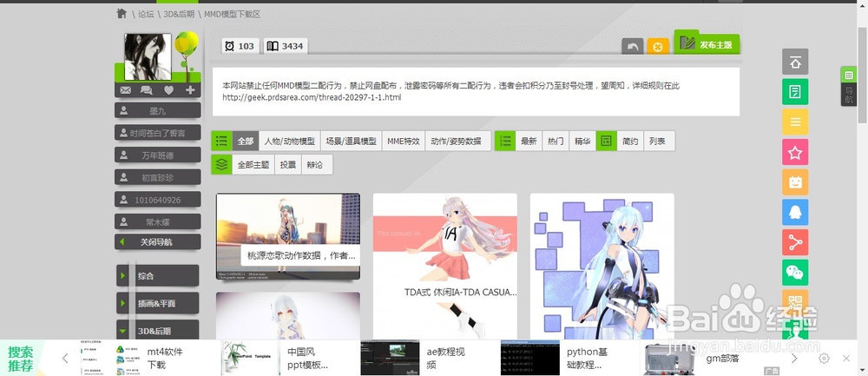Show next recommendations with right arrow
Screen dimensions: 868x376
point(794,359)
